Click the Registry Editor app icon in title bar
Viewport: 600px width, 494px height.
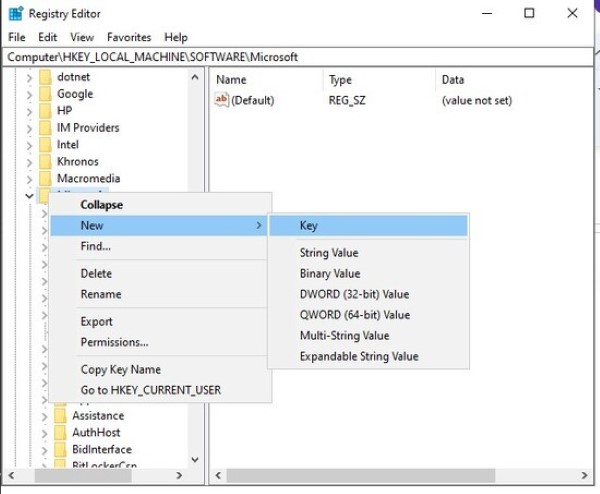pyautogui.click(x=15, y=13)
